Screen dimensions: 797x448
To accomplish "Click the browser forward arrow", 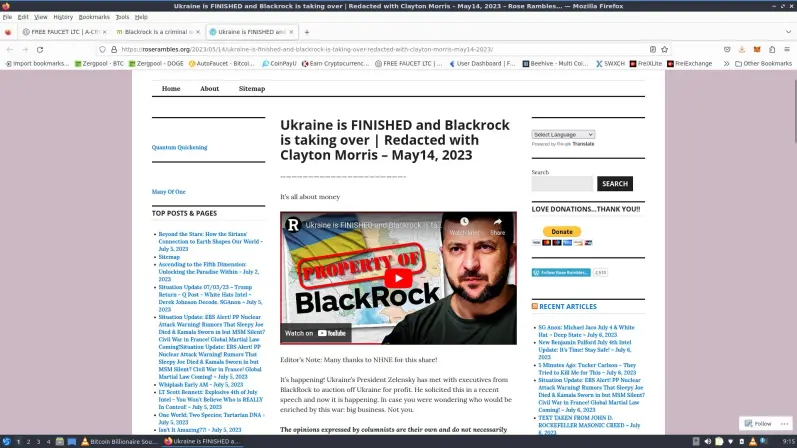I will click(25, 49).
